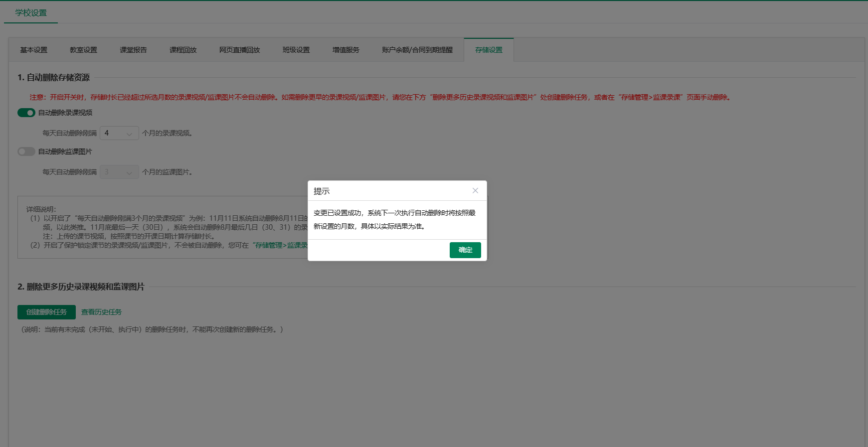Toggle the 自动删除录课视频 switch

(x=26, y=113)
